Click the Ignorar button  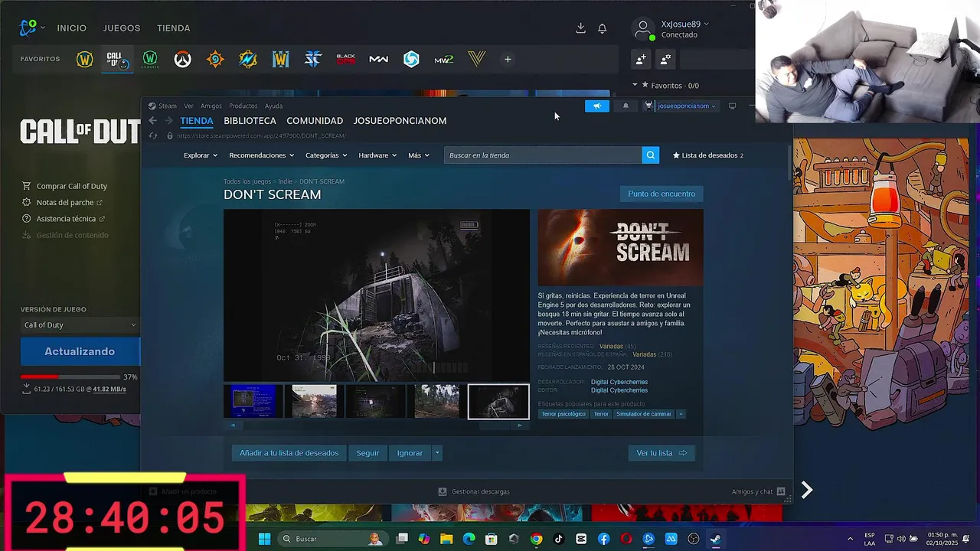(x=410, y=453)
